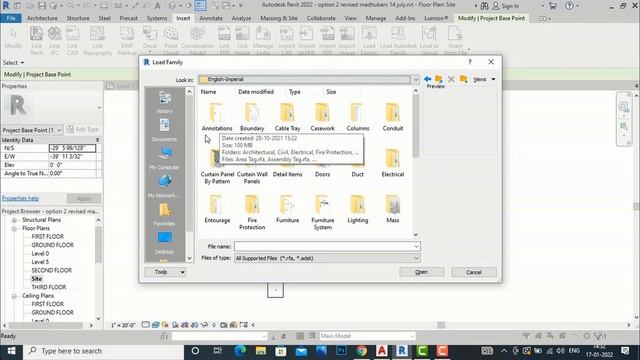
Task: Open the Project Base Point type selector
Action: pos(32,130)
